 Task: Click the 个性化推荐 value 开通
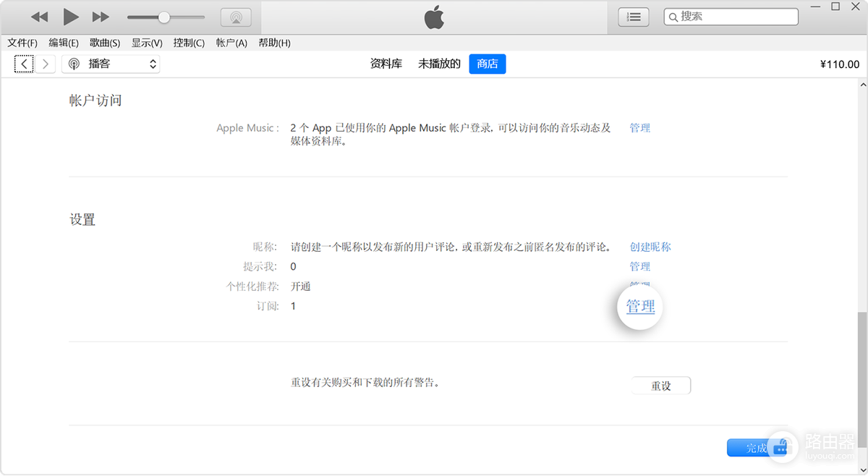(x=301, y=286)
